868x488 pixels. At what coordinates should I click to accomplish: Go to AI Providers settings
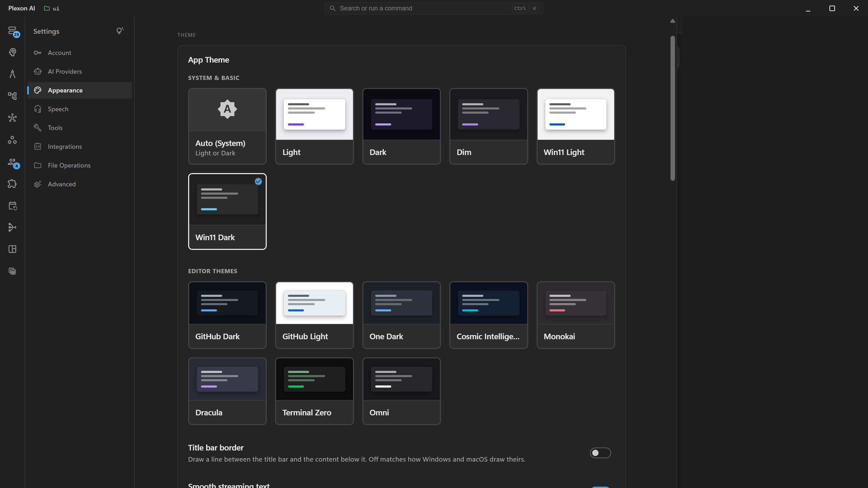(x=80, y=72)
